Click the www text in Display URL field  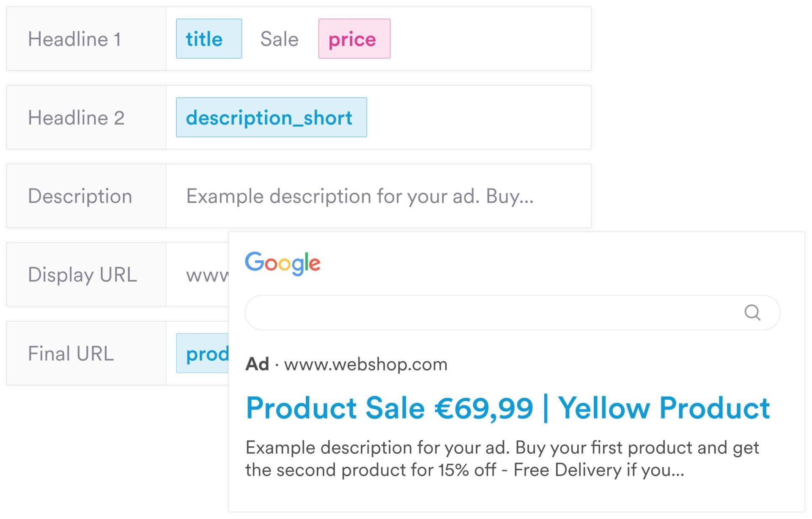point(207,276)
